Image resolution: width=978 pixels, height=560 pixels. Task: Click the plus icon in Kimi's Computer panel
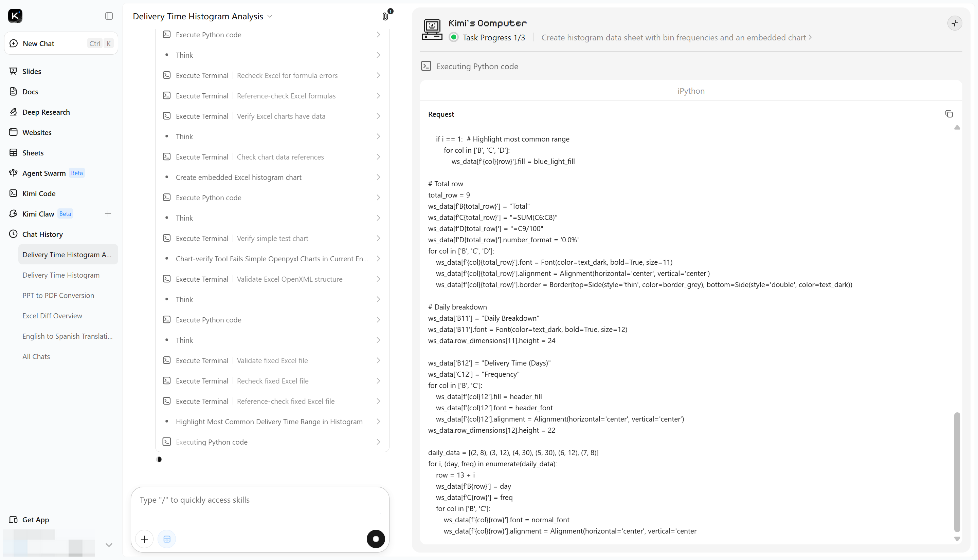(x=955, y=23)
